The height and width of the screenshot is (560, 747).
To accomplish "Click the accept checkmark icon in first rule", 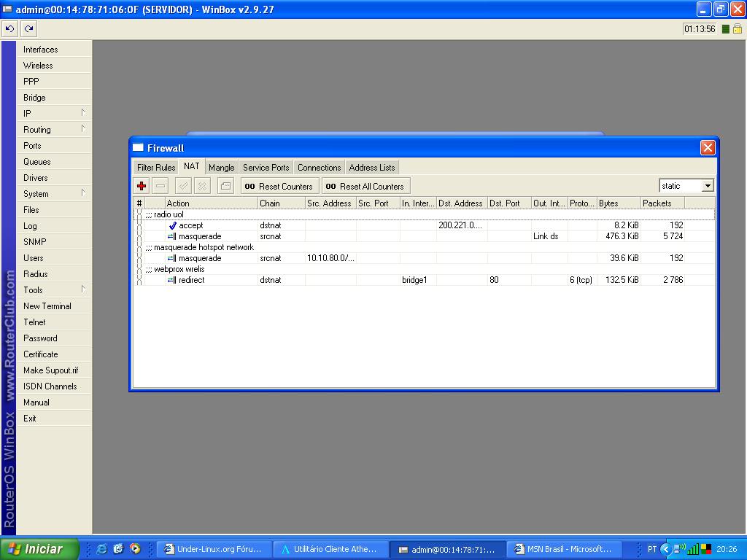I will [172, 226].
